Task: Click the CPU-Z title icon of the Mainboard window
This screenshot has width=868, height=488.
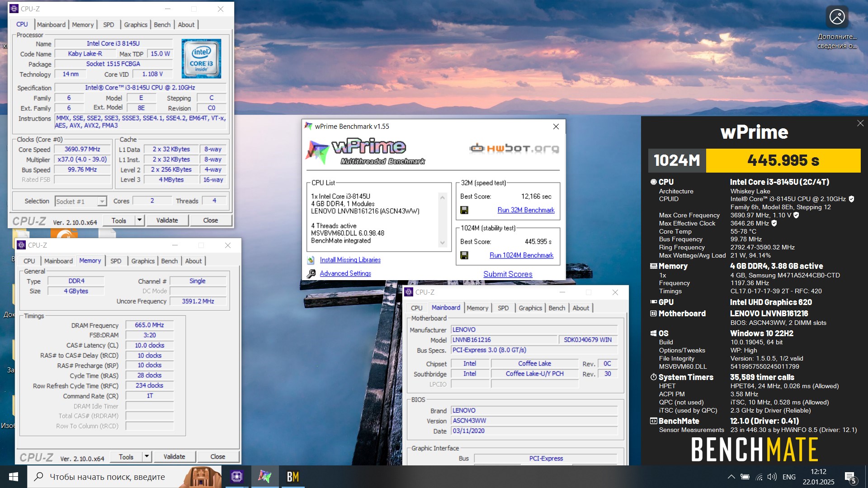Action: (409, 292)
